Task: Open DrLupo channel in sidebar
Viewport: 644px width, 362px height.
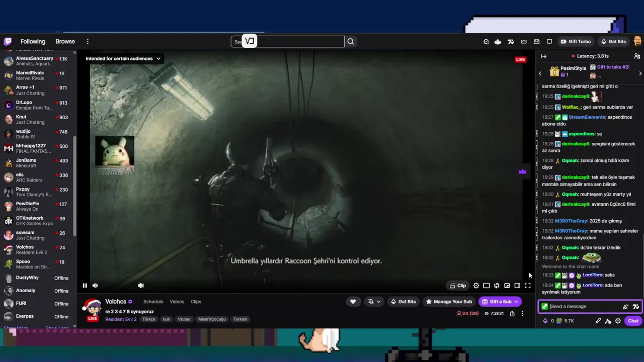Action: (38, 105)
